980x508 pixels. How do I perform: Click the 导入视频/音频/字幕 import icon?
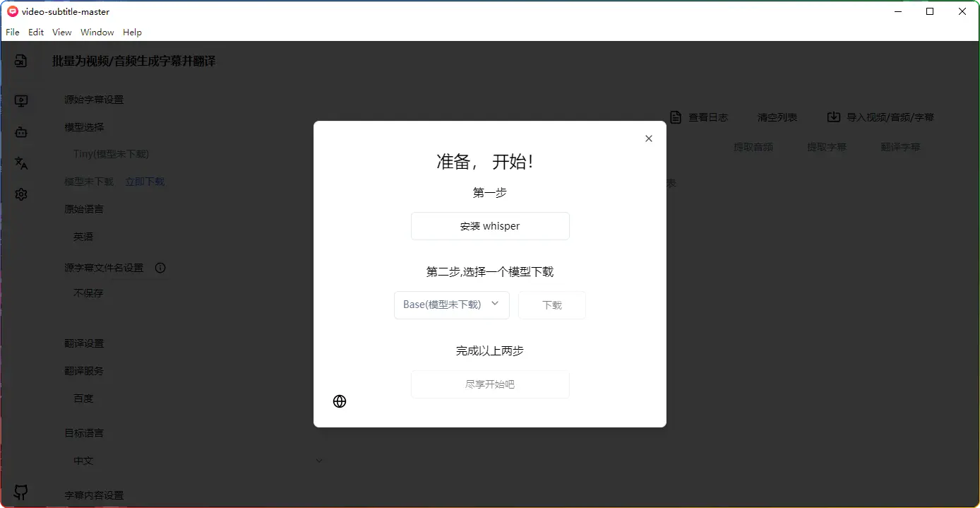point(833,117)
